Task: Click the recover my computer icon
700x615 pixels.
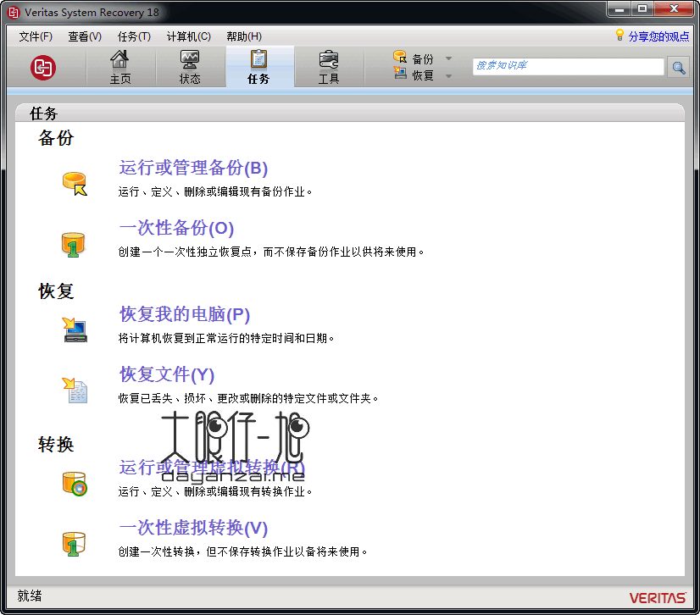Action: [x=75, y=330]
